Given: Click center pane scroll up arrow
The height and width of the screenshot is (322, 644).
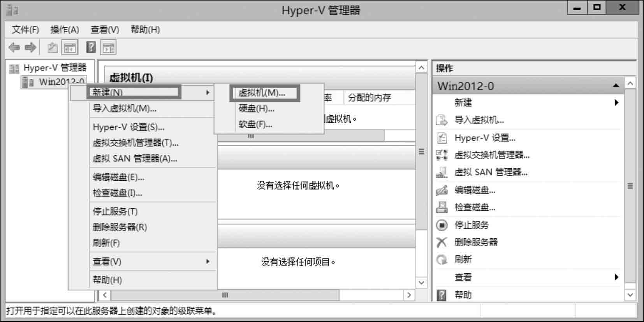Looking at the screenshot, I should [x=421, y=68].
